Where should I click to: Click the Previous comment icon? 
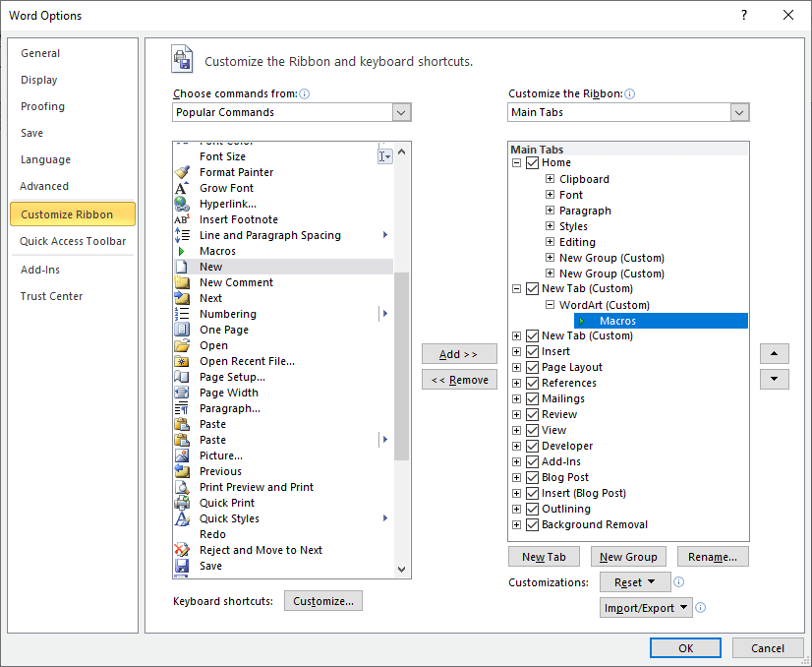click(182, 471)
